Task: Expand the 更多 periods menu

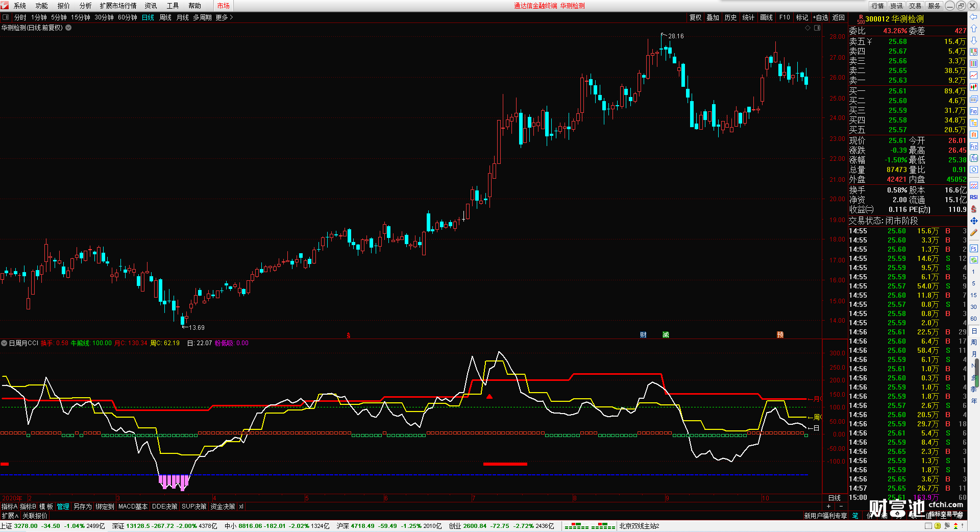Action: 224,17
